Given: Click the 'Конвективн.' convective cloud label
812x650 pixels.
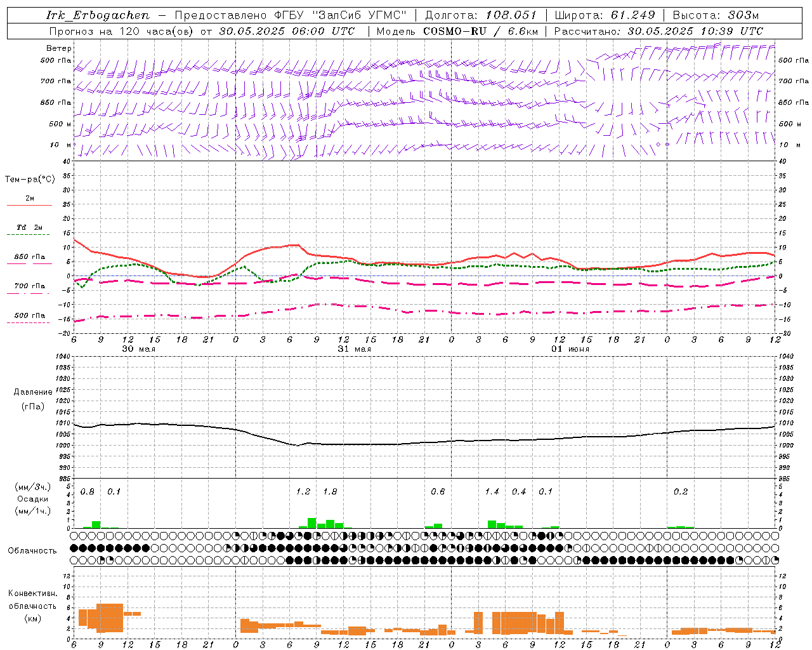Looking at the screenshot, I should tap(32, 594).
